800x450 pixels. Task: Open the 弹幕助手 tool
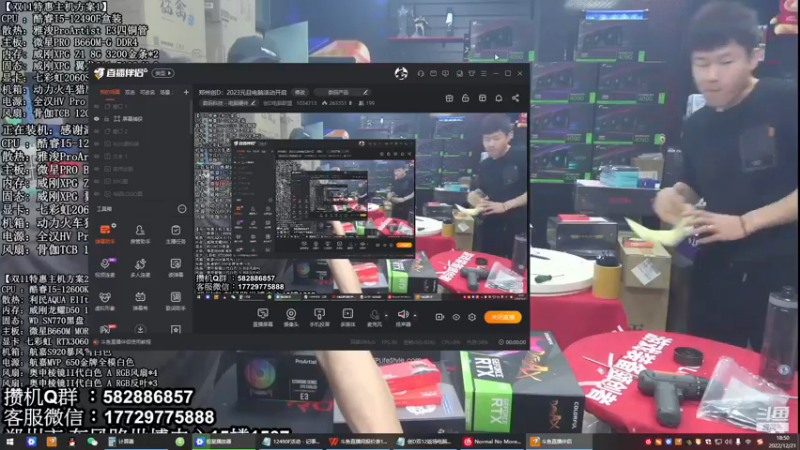click(105, 234)
